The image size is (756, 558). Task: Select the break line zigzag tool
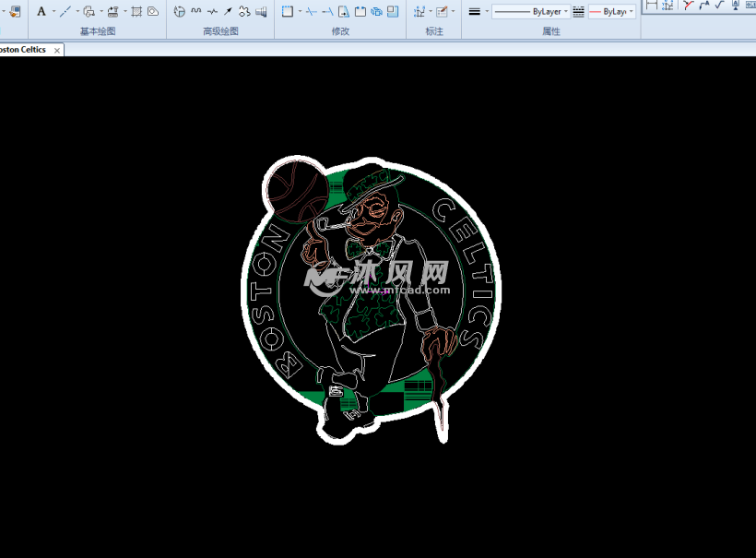coord(212,11)
